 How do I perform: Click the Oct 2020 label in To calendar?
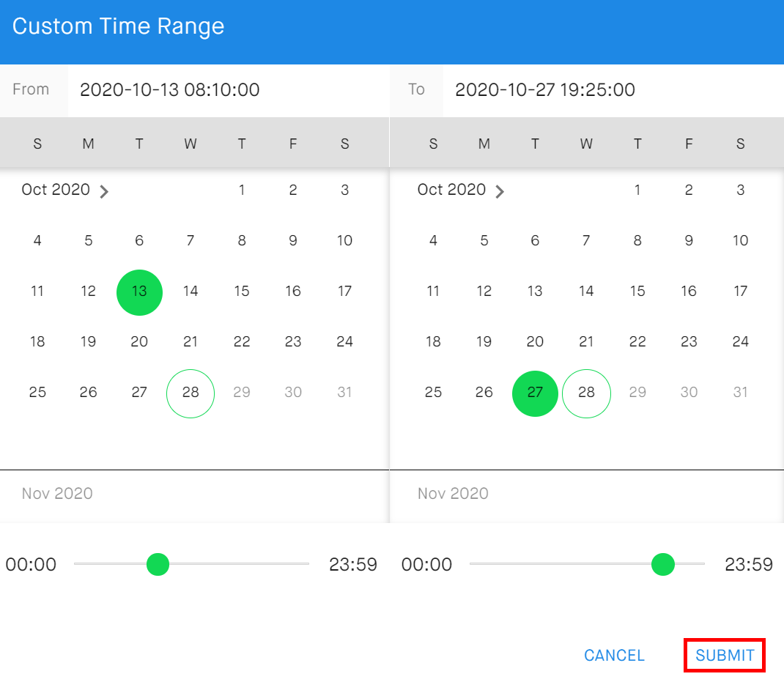pos(451,190)
